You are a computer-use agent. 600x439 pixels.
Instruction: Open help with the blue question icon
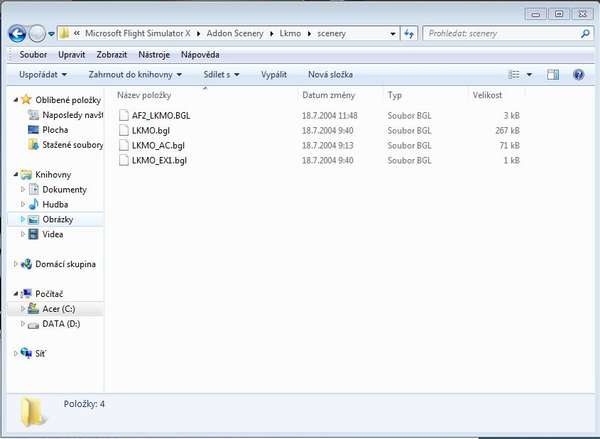579,75
